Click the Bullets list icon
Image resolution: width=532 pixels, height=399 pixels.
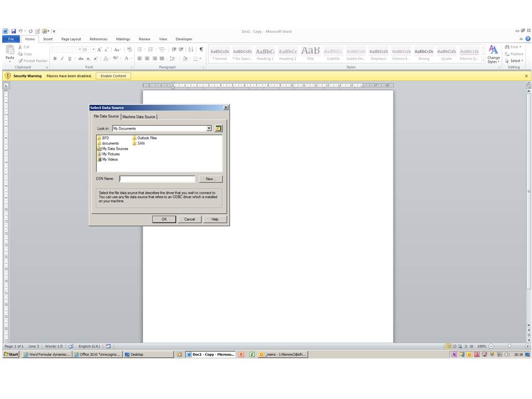pyautogui.click(x=140, y=49)
